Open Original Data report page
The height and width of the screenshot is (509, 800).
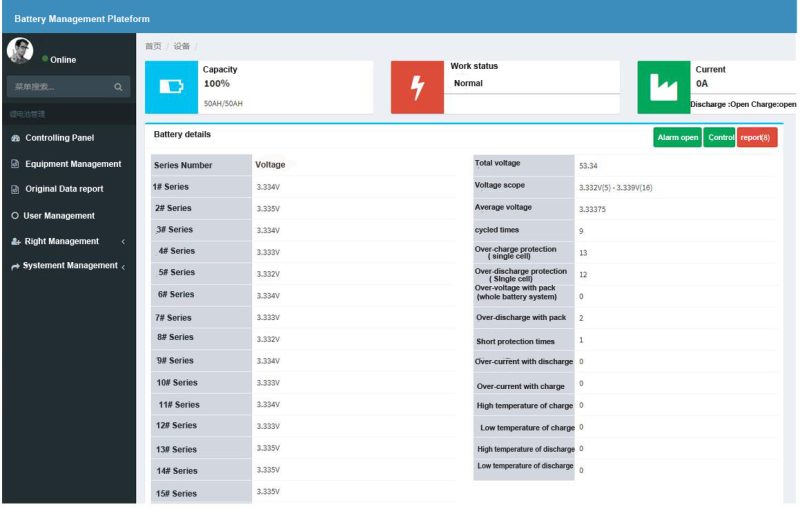coord(64,189)
